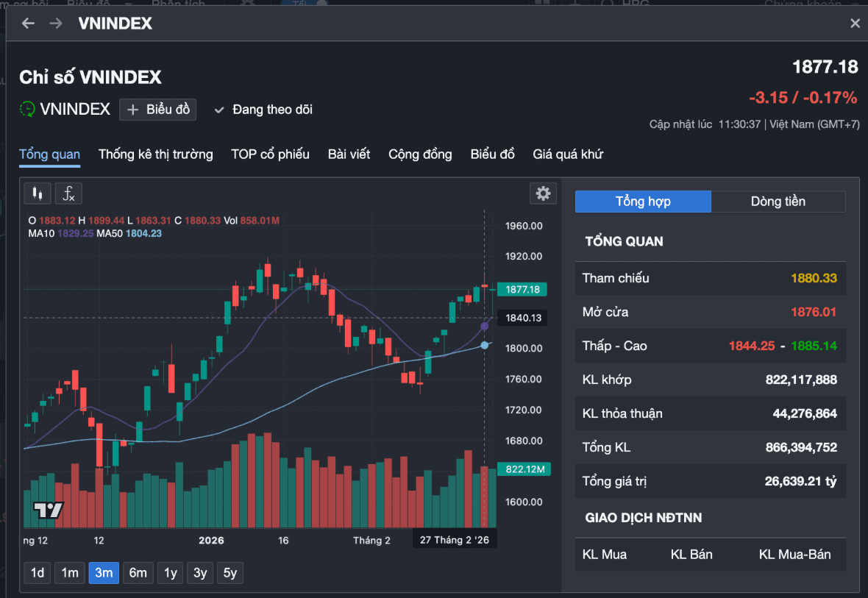The image size is (868, 598).
Task: Go forward with the right arrow icon
Action: (x=56, y=24)
